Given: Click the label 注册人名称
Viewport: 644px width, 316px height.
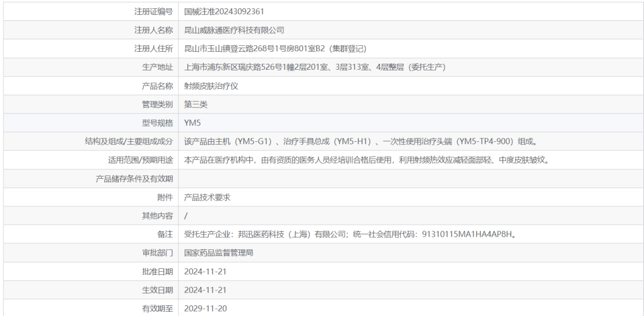Looking at the screenshot, I should coord(154,30).
